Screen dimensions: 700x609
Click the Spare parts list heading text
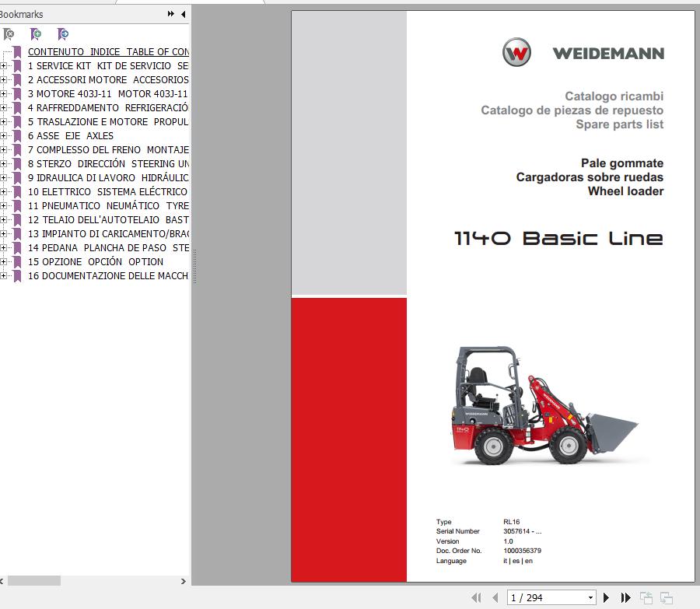click(x=620, y=124)
